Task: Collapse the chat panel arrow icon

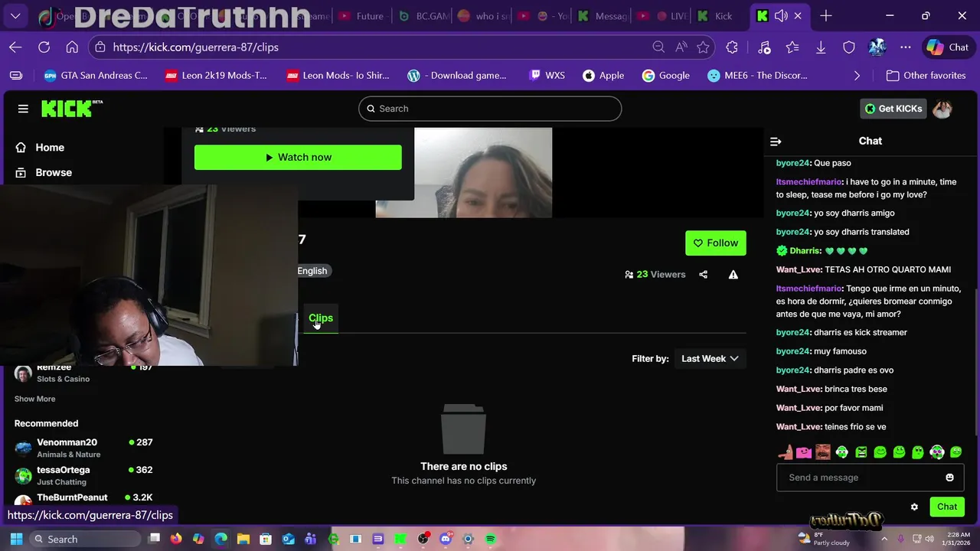Action: (x=776, y=142)
